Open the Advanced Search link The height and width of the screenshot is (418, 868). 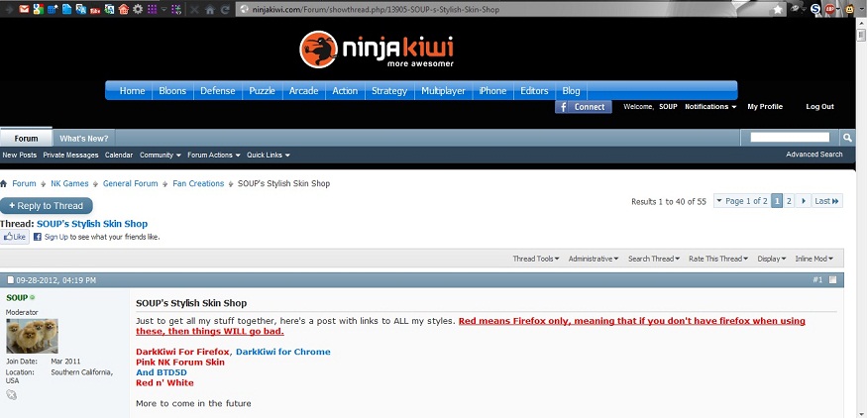click(x=814, y=155)
